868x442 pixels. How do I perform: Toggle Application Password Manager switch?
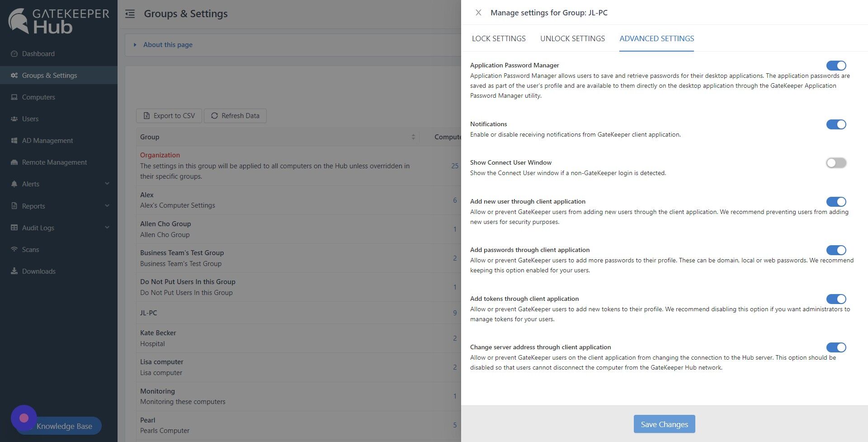pos(836,66)
